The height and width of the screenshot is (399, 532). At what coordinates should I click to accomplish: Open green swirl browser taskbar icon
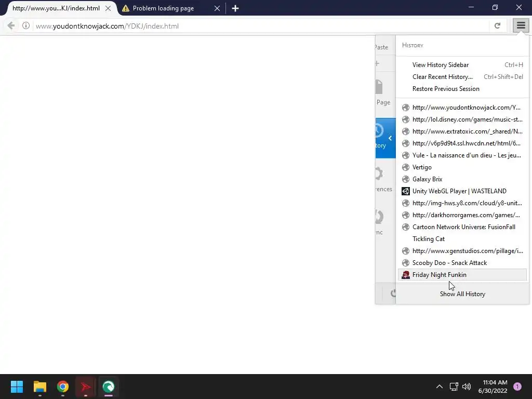tap(109, 387)
